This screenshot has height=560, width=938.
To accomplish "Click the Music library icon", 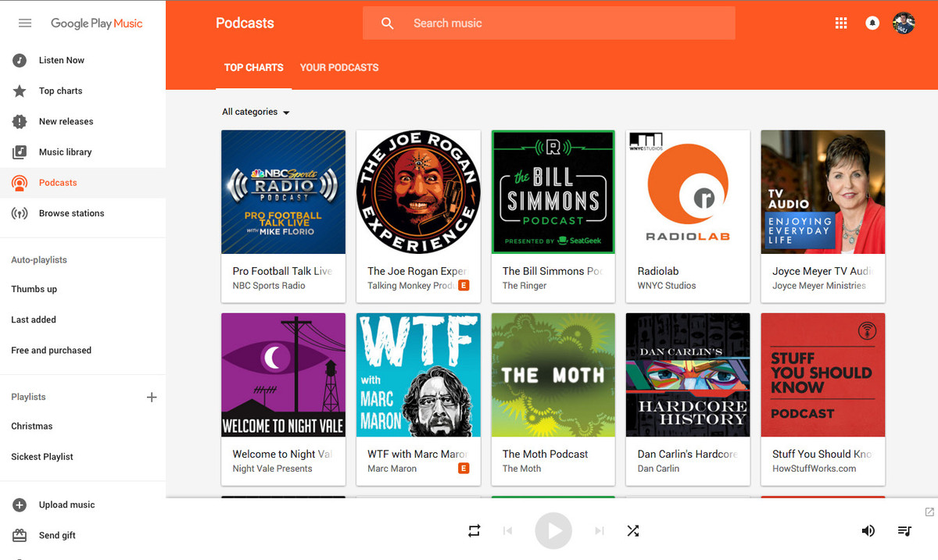I will coord(20,152).
